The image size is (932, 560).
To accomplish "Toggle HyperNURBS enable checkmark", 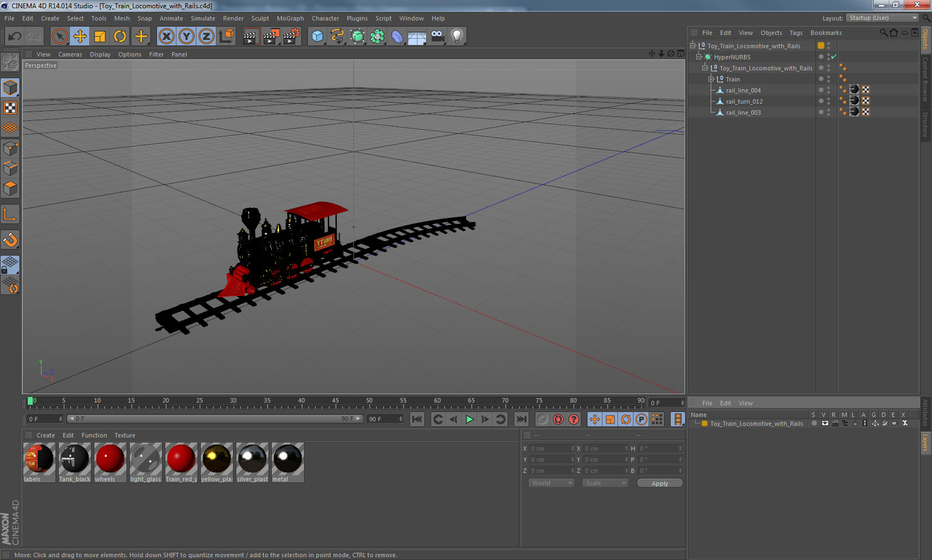I will coord(834,57).
